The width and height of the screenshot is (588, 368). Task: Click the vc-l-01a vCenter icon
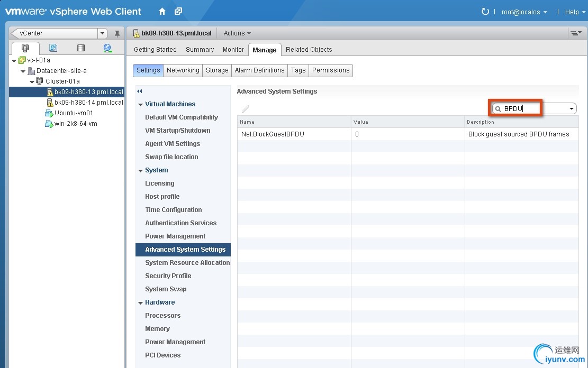point(22,60)
